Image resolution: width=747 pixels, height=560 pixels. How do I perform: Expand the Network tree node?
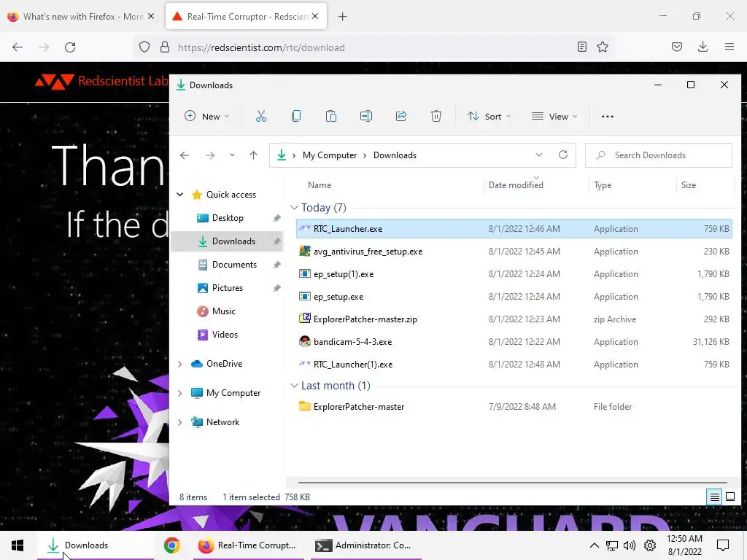tap(180, 422)
